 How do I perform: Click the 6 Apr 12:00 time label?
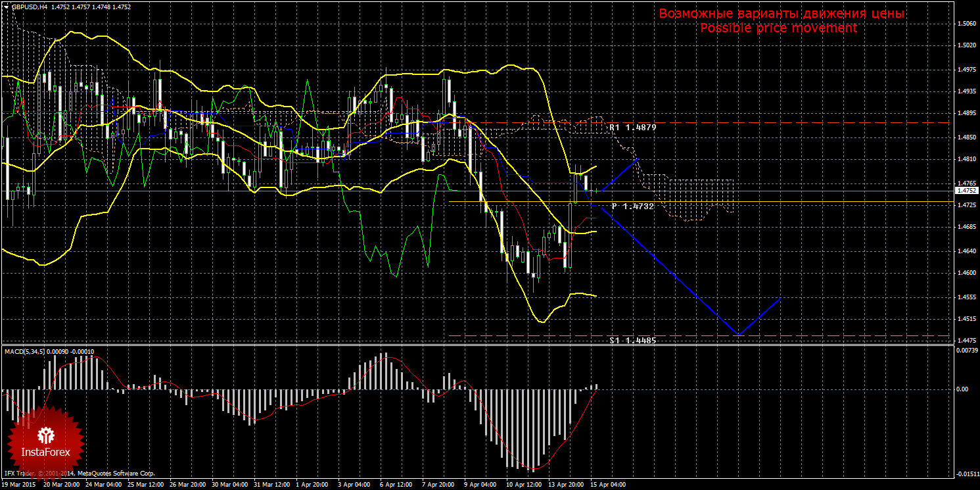point(397,485)
